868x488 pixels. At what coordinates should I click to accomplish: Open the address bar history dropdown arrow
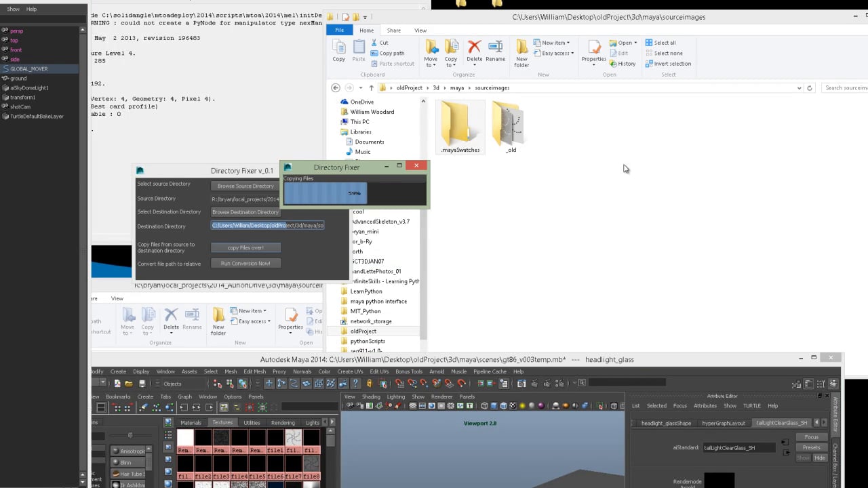(800, 87)
